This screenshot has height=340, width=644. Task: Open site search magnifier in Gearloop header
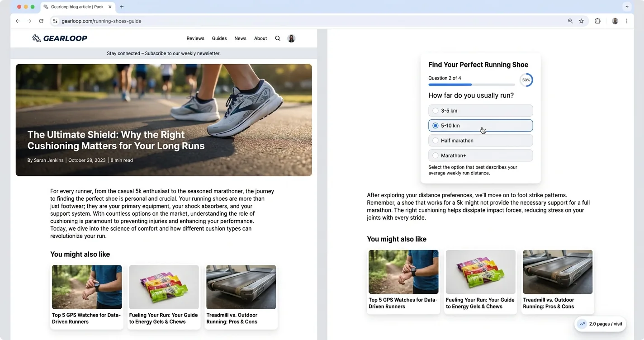click(278, 38)
